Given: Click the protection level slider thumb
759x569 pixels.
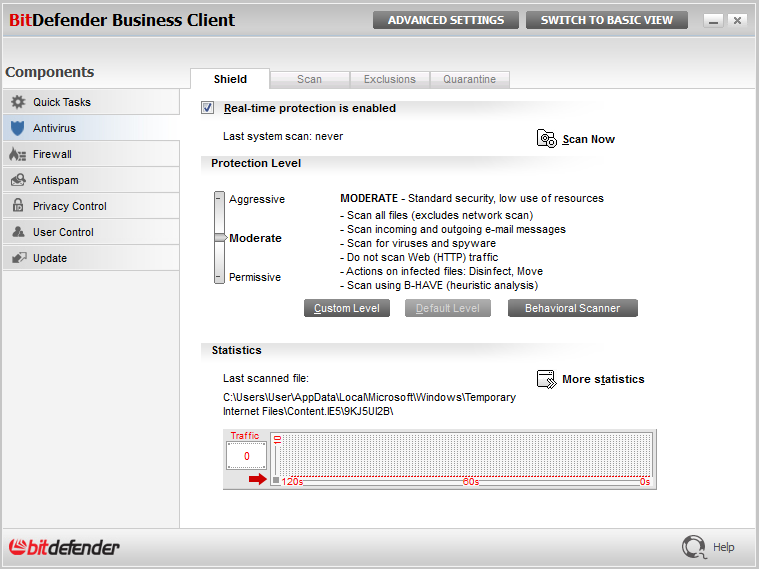Looking at the screenshot, I should [x=220, y=238].
